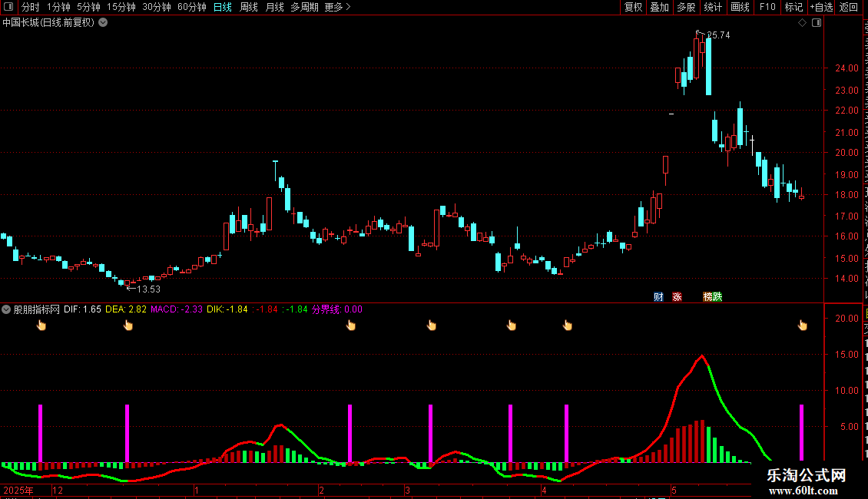Click the 25.74 high price label
Screen dimensions: 868x499
[x=718, y=35]
